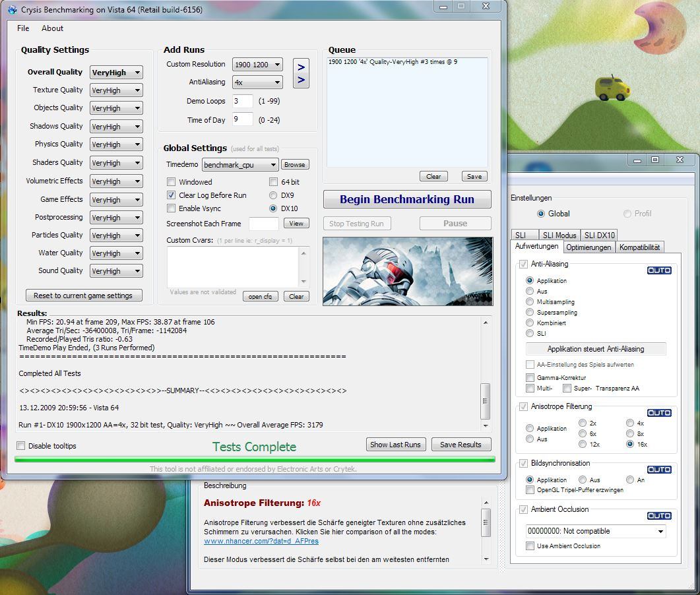
Task: Open Ambient Occlusion compatibility dropdown
Action: tap(596, 531)
